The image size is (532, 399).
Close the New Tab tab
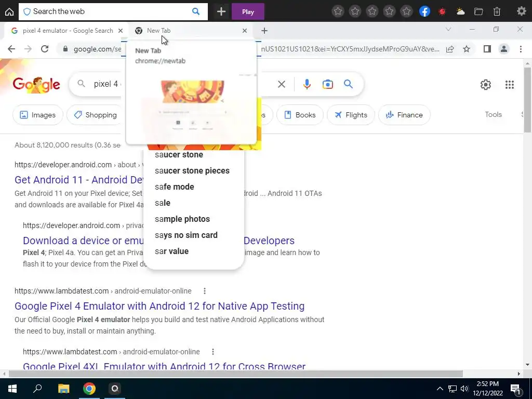(x=245, y=31)
